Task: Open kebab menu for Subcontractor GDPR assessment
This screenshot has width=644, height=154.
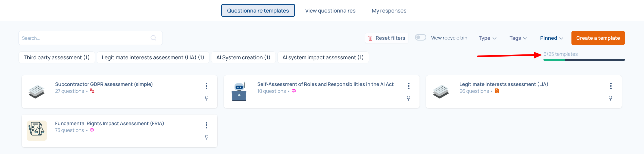Action: 207,86
